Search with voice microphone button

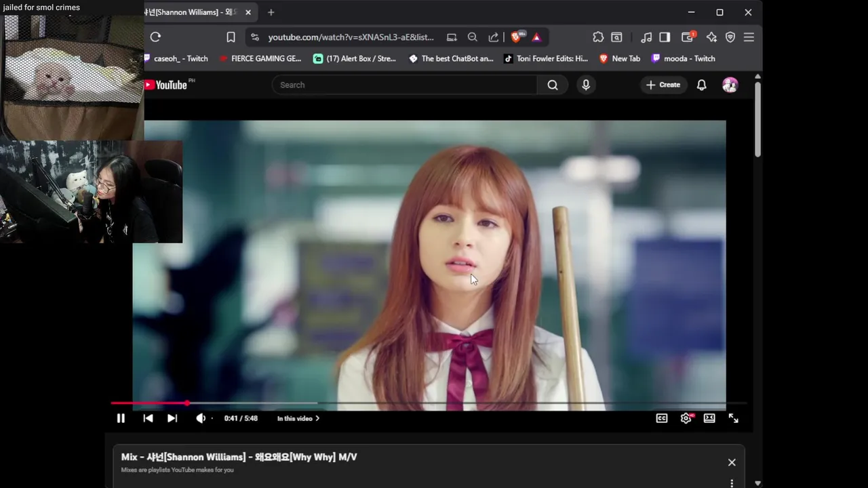click(x=586, y=85)
